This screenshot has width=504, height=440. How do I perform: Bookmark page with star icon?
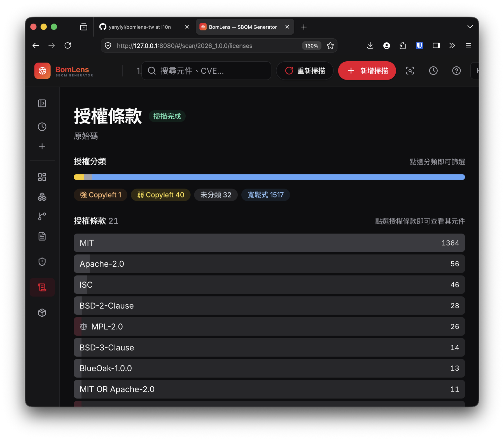(330, 45)
